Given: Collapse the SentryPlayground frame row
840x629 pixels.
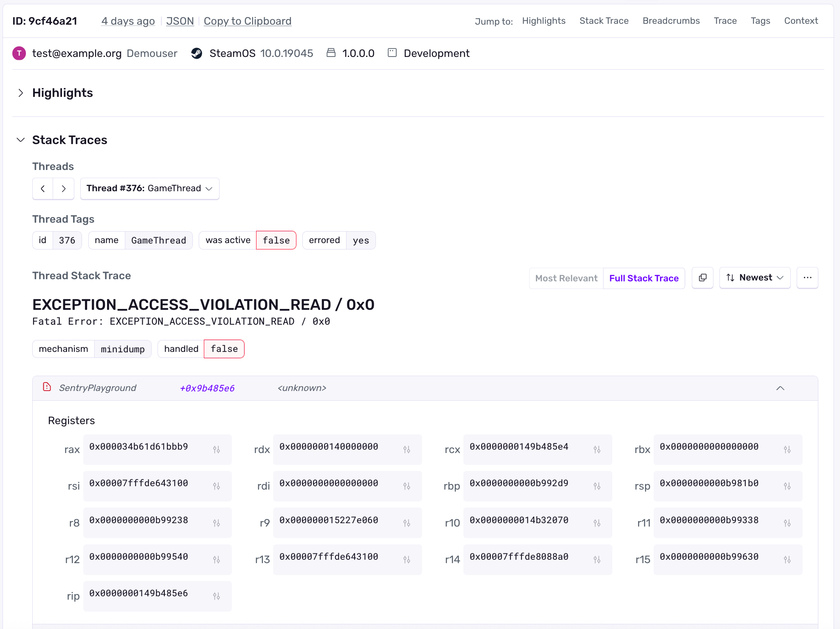Looking at the screenshot, I should (x=780, y=388).
